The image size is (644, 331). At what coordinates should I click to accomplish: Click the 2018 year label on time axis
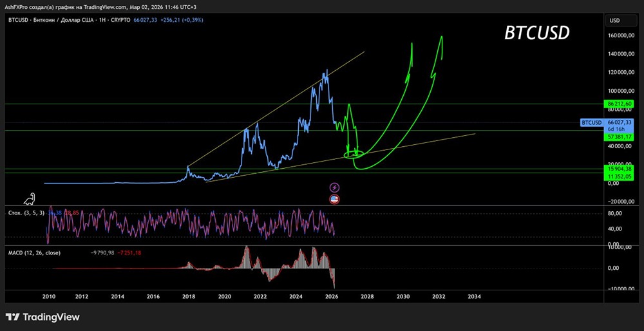pyautogui.click(x=189, y=296)
